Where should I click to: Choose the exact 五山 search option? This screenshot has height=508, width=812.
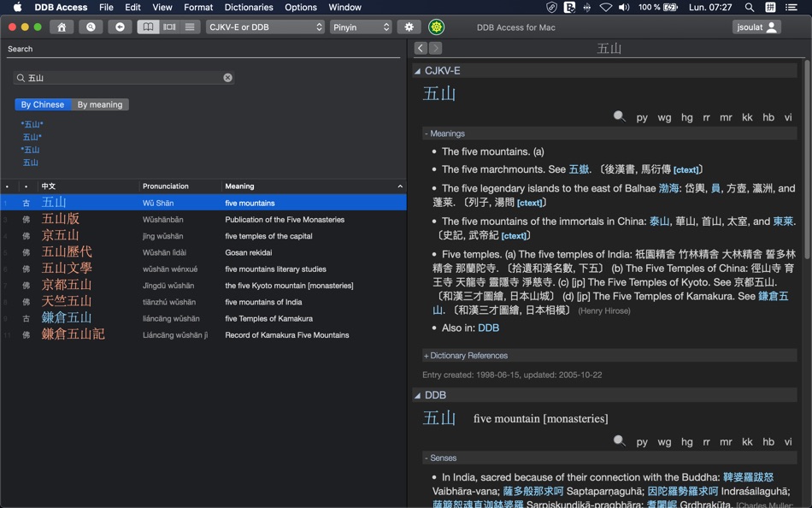[31, 162]
